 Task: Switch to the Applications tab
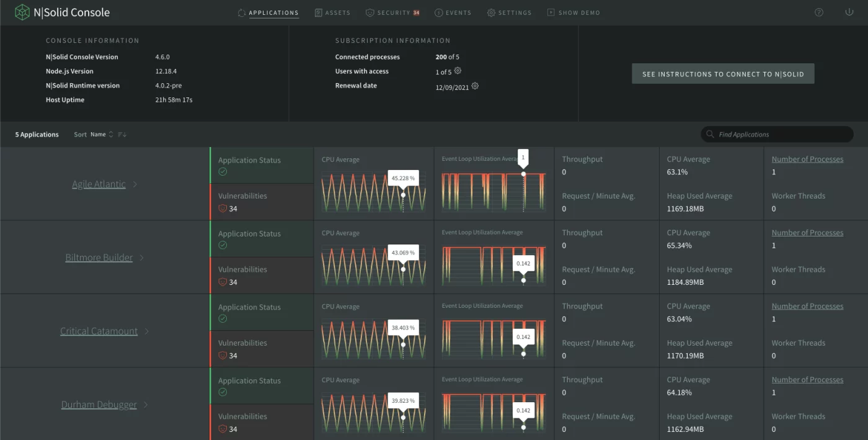coord(268,12)
